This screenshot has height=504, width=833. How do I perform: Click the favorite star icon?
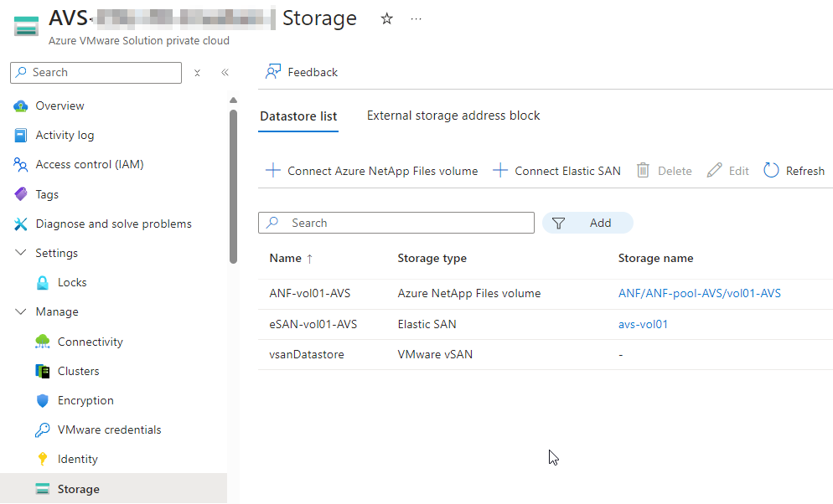tap(386, 18)
